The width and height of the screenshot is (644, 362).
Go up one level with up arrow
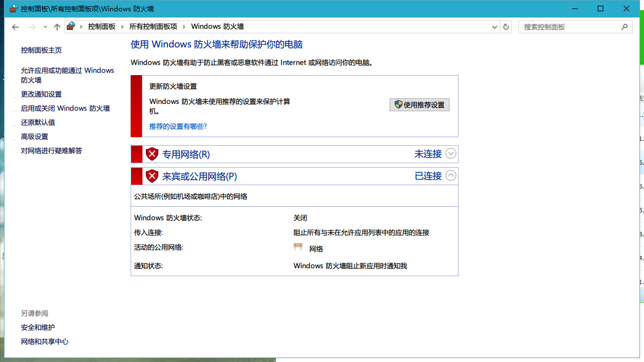(57, 27)
